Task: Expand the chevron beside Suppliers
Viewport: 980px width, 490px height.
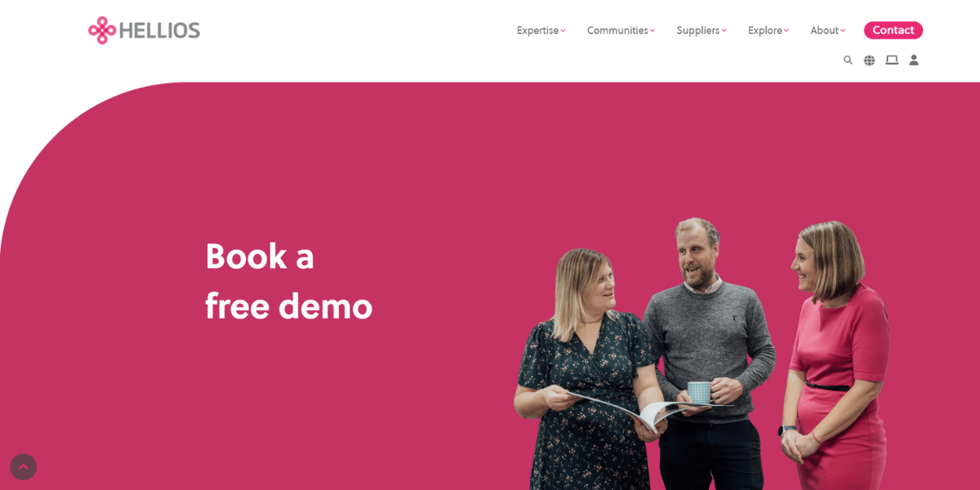Action: 724,31
